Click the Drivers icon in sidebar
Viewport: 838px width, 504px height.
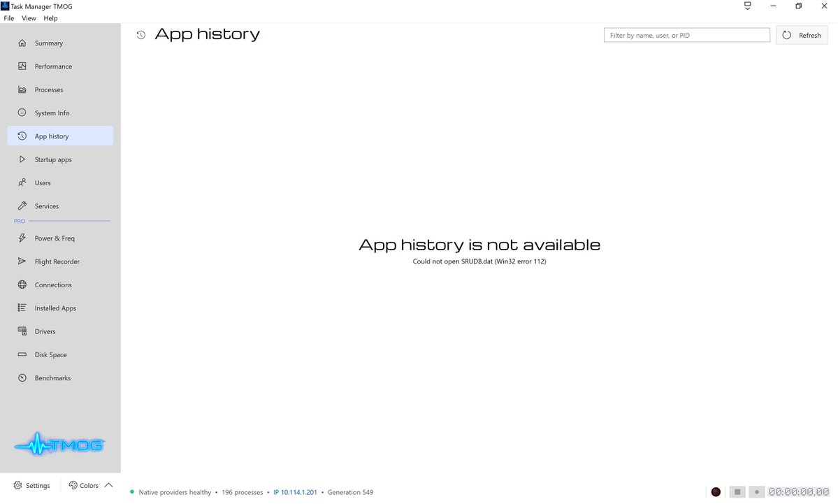click(22, 331)
